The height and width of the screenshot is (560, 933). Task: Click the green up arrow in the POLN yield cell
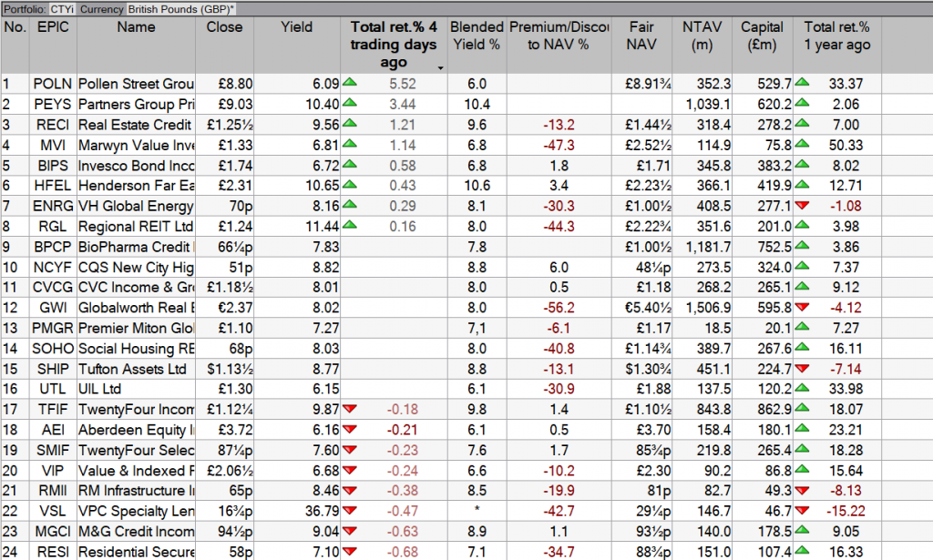click(x=350, y=83)
